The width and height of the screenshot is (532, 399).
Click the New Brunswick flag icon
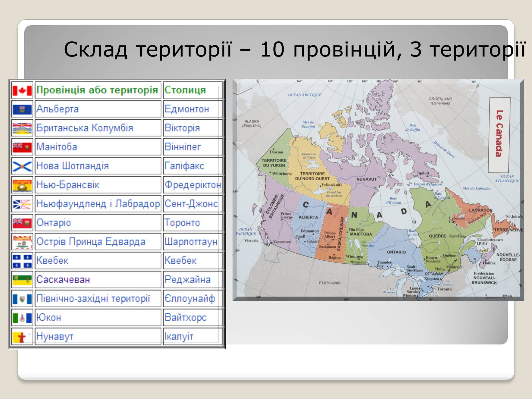[22, 185]
